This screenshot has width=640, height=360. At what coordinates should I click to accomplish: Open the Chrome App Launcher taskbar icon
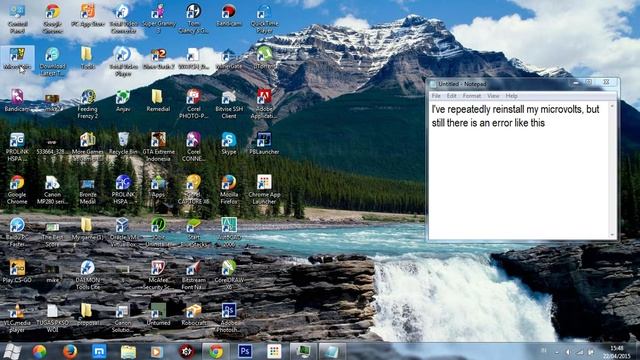274,351
